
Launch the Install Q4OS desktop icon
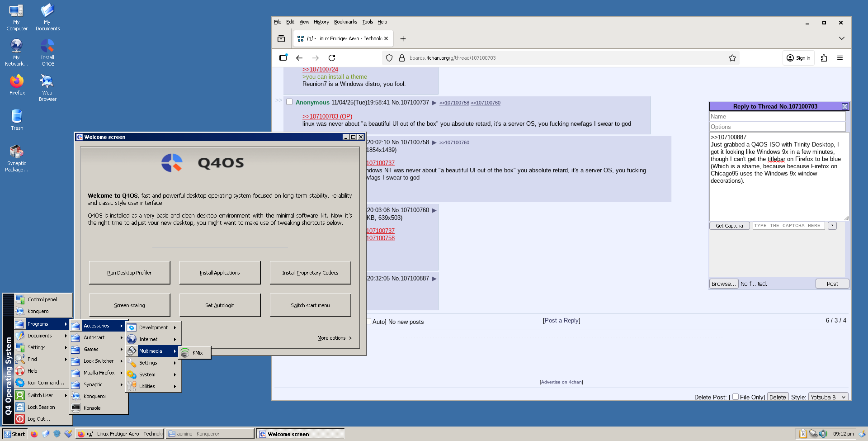coord(47,52)
